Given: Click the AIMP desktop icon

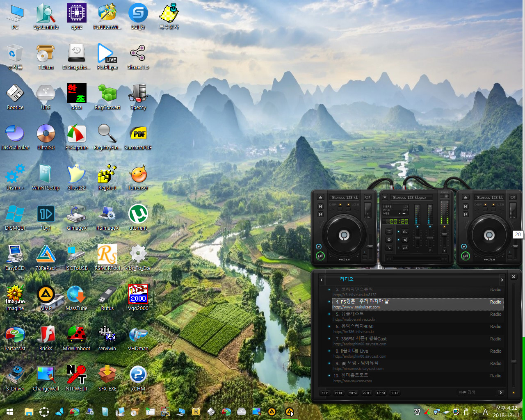Looking at the screenshot, I should pos(46,298).
